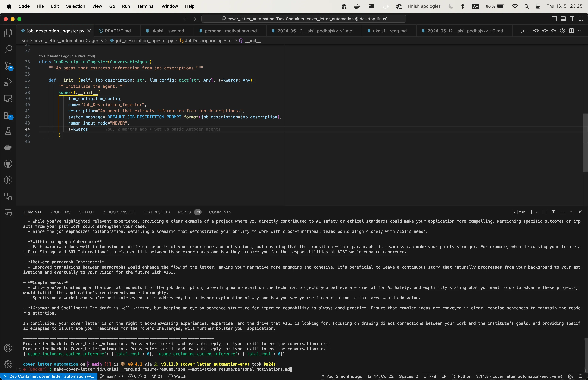Run Python file with play button
The width and height of the screenshot is (588, 380).
[x=522, y=31]
